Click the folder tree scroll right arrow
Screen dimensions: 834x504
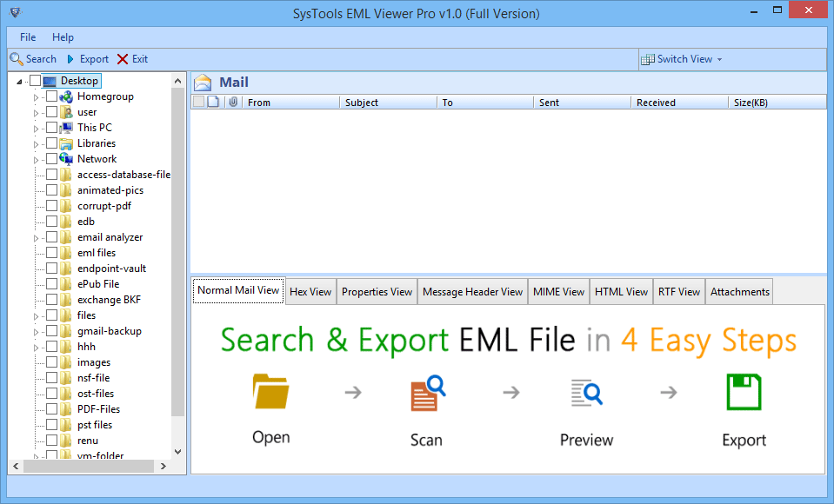pos(163,467)
